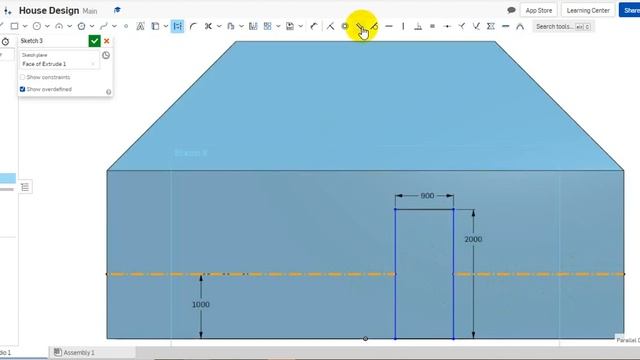
Task: Select the Polygon sketch tool
Action: click(81, 26)
